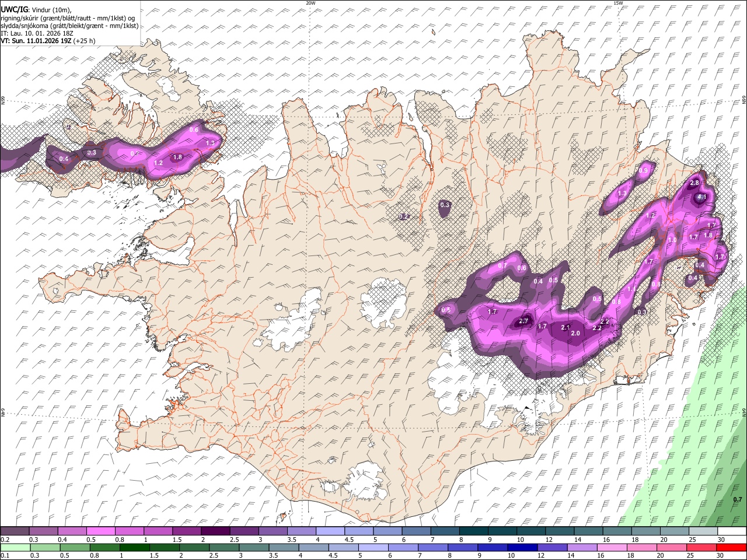Viewport: 747px width, 560px height.
Task: Click the light pink 16 rain legend swatch
Action: pyautogui.click(x=612, y=547)
